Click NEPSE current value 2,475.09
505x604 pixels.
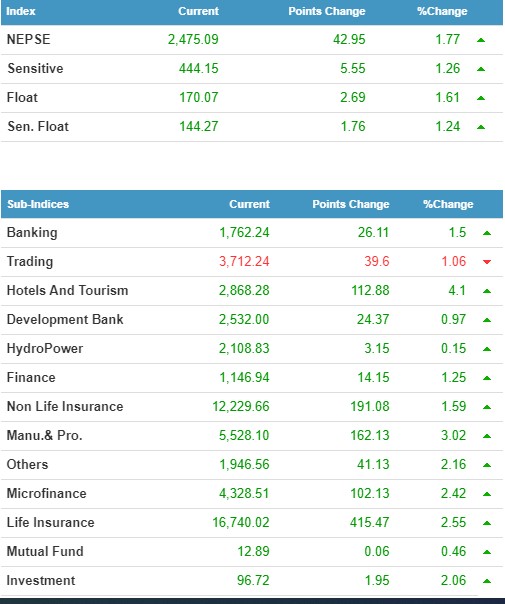pos(193,39)
